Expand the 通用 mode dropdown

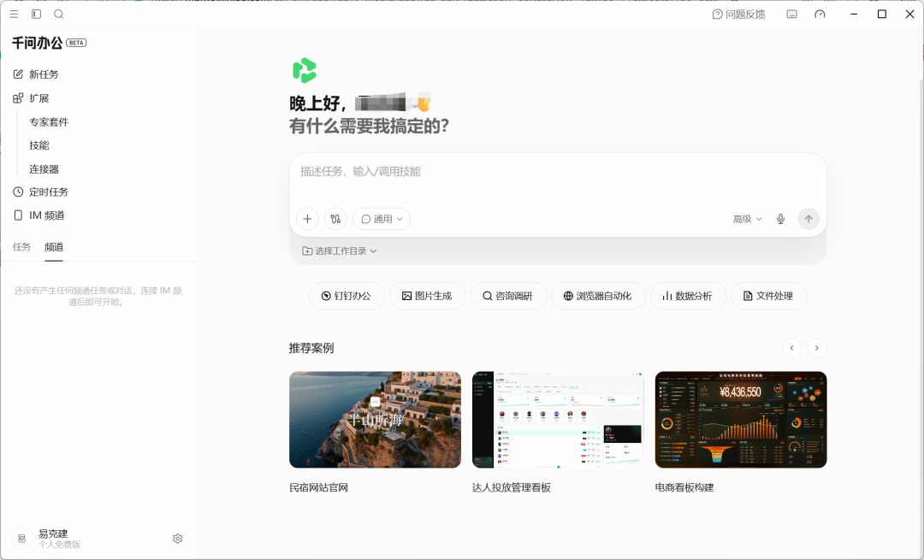pyautogui.click(x=382, y=219)
